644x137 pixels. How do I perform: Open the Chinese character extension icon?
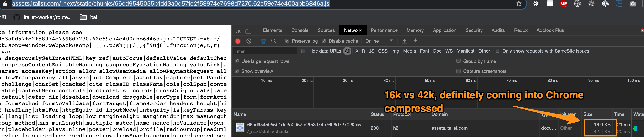(x=619, y=3)
